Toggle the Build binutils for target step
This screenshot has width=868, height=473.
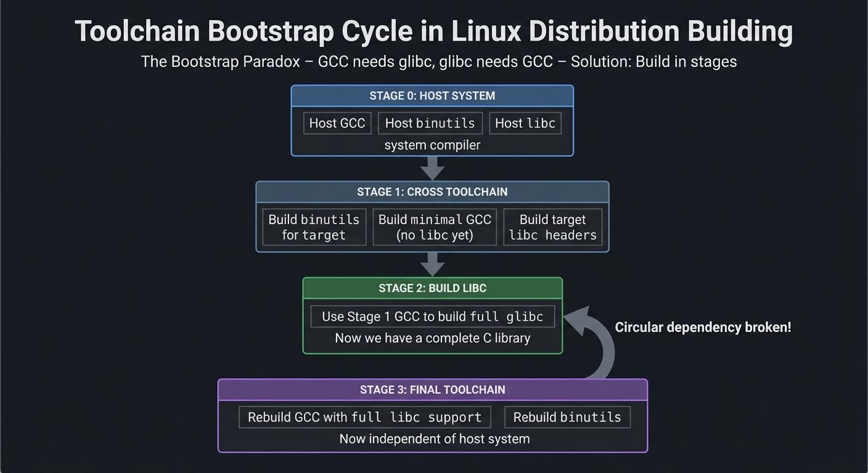pos(314,227)
